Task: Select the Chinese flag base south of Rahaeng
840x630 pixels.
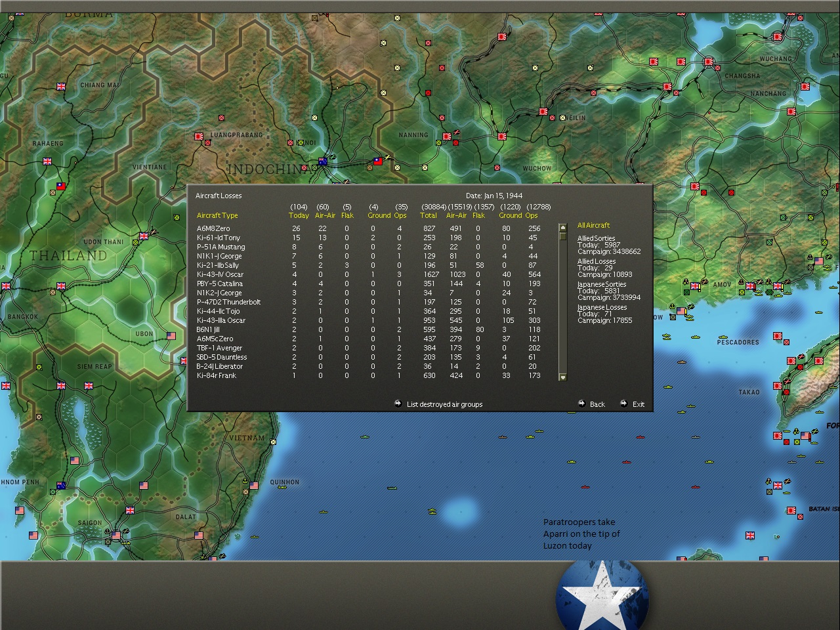Action: (x=61, y=186)
